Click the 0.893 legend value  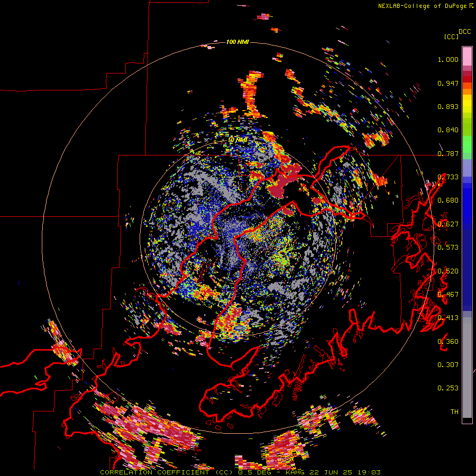click(x=448, y=106)
